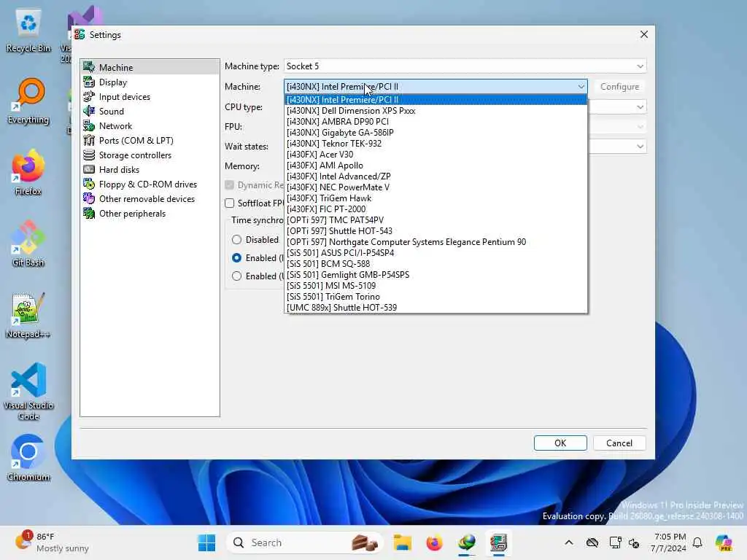The height and width of the screenshot is (560, 747).
Task: Choose [i430FX] NEC PowerMate V
Action: point(436,187)
